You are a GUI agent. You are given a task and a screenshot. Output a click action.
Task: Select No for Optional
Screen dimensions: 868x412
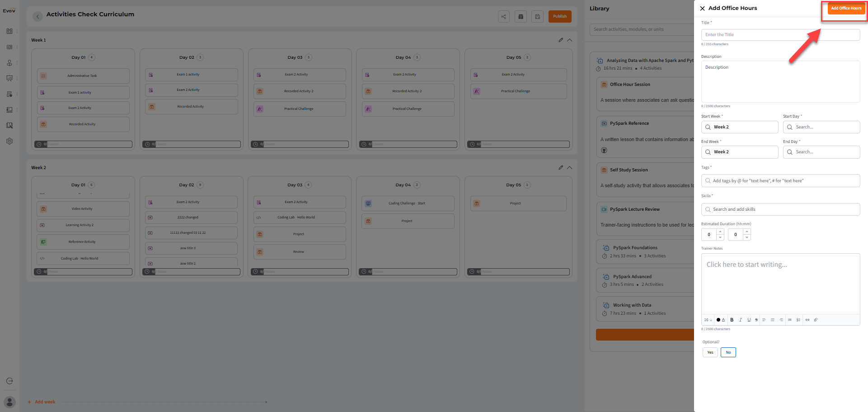coord(728,352)
